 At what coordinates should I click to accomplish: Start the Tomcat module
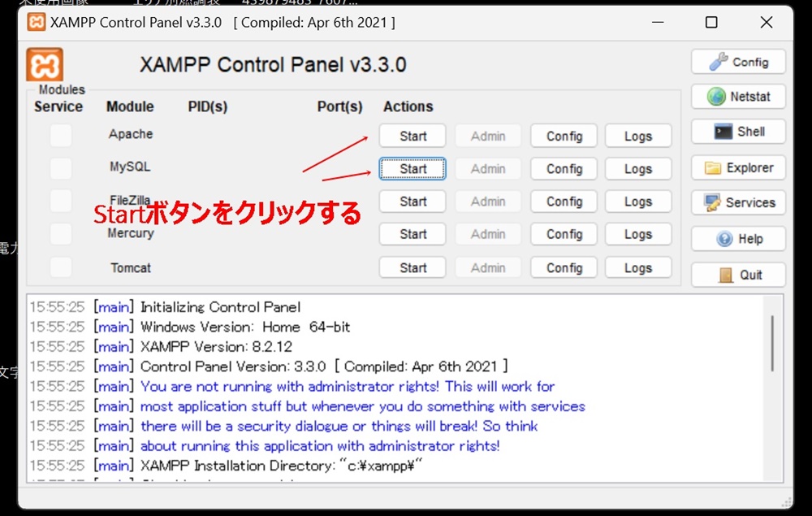pyautogui.click(x=412, y=268)
